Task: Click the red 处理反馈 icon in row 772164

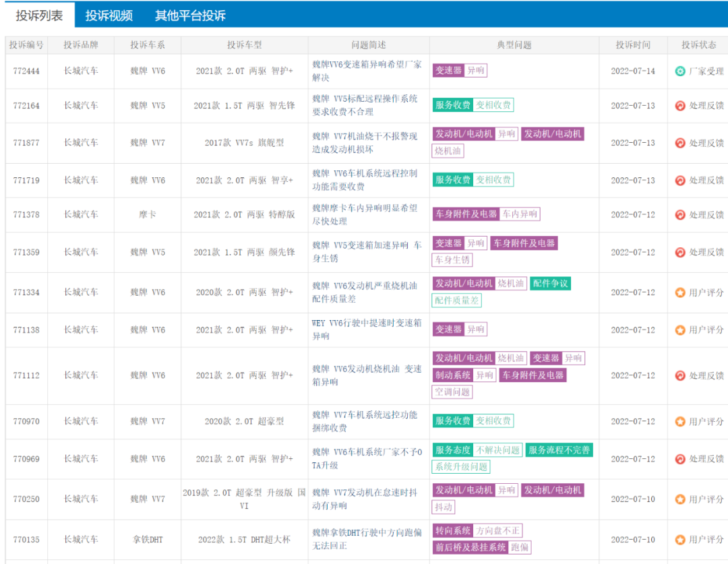Action: (x=680, y=106)
